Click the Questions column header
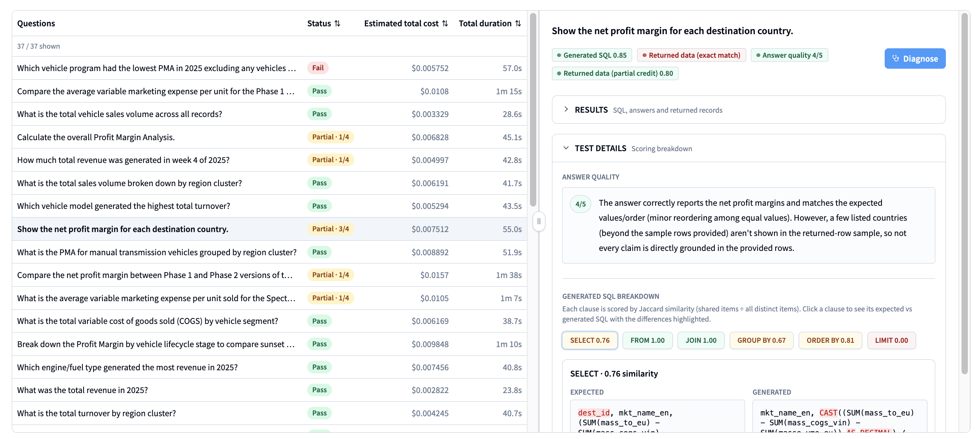980x439 pixels. click(x=36, y=24)
